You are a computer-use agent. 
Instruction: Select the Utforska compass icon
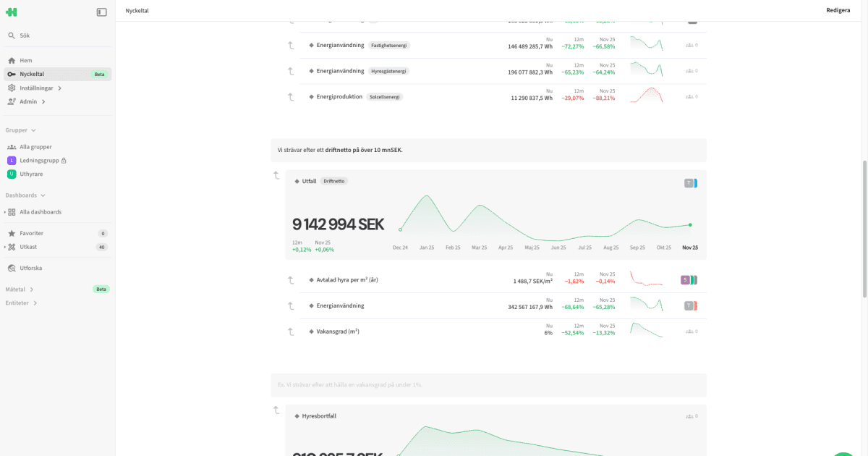[12, 268]
